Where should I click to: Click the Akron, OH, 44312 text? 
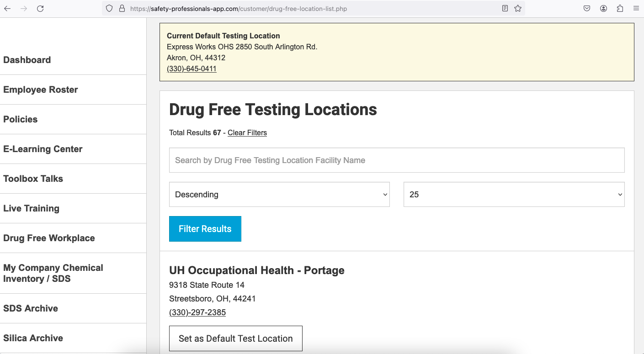pyautogui.click(x=196, y=58)
